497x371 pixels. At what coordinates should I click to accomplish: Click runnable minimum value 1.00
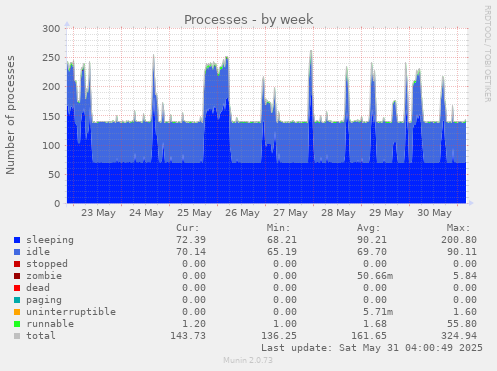point(285,324)
